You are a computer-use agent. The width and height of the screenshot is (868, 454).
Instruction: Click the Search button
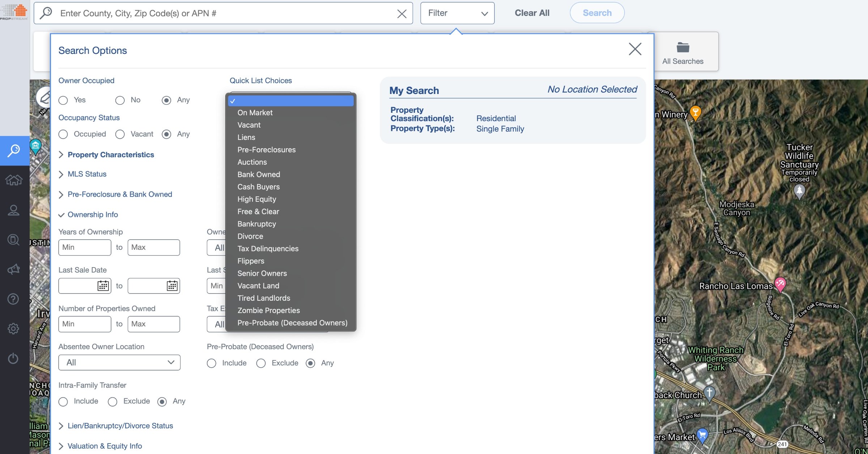(597, 13)
